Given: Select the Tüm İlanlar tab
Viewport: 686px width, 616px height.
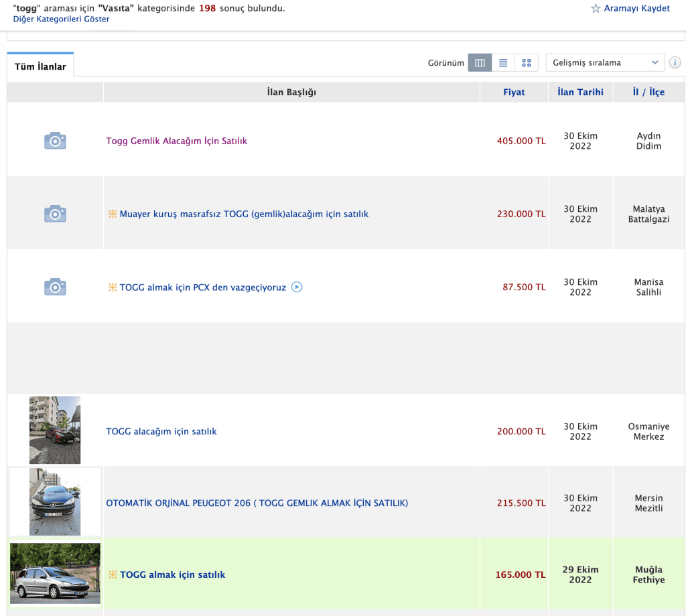Looking at the screenshot, I should pos(40,66).
